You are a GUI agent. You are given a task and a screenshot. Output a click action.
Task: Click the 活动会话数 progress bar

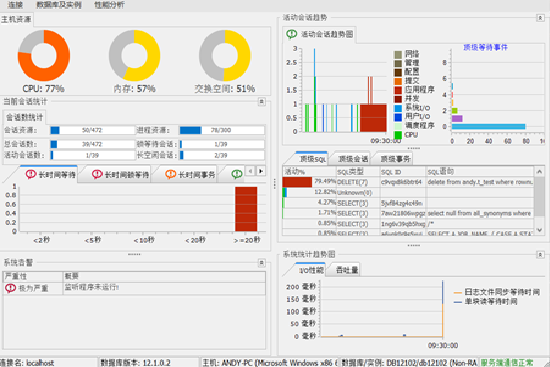click(x=93, y=155)
